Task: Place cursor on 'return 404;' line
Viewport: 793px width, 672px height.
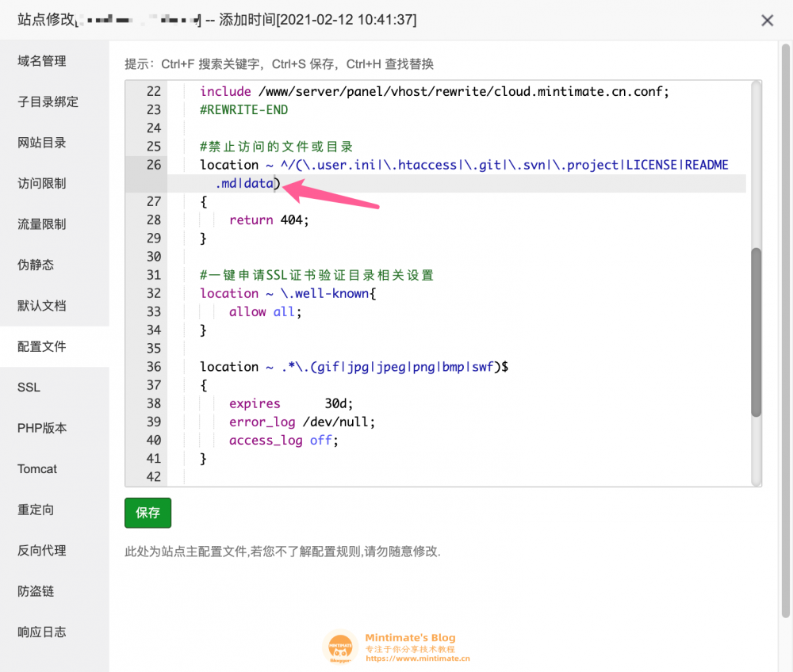Action: (x=270, y=220)
